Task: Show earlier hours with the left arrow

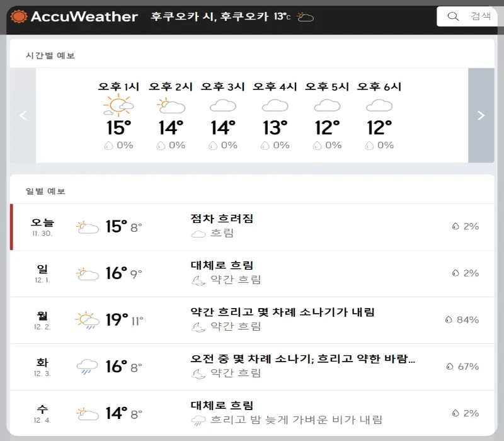Action: (x=23, y=115)
